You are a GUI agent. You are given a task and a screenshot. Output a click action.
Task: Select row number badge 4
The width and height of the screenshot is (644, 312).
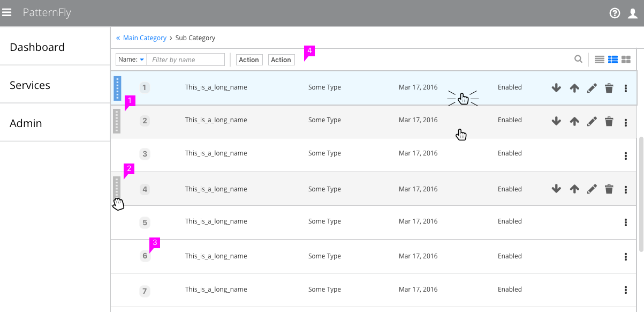145,189
